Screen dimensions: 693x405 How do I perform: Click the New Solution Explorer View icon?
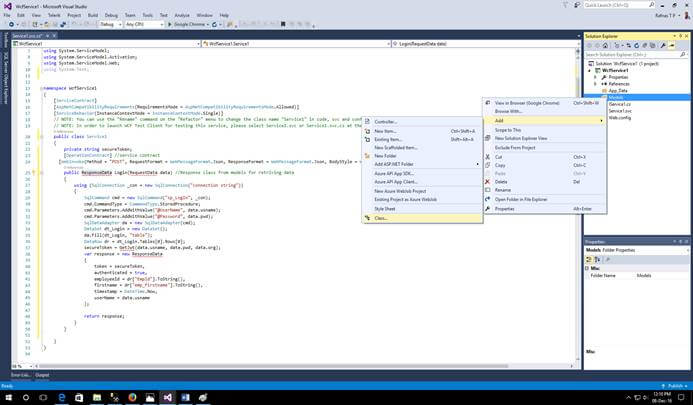[487, 138]
